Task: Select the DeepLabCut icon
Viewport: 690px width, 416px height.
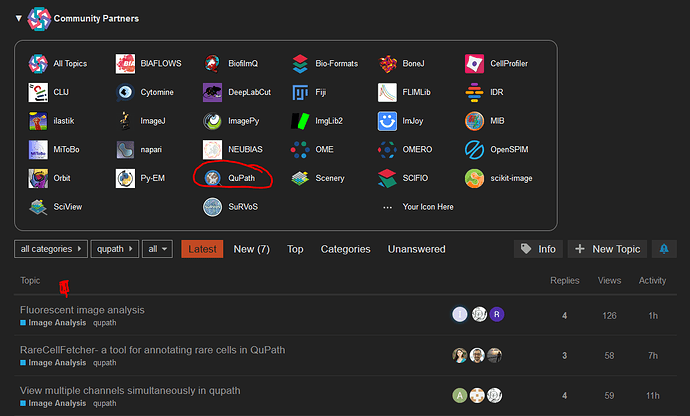Action: (x=213, y=92)
